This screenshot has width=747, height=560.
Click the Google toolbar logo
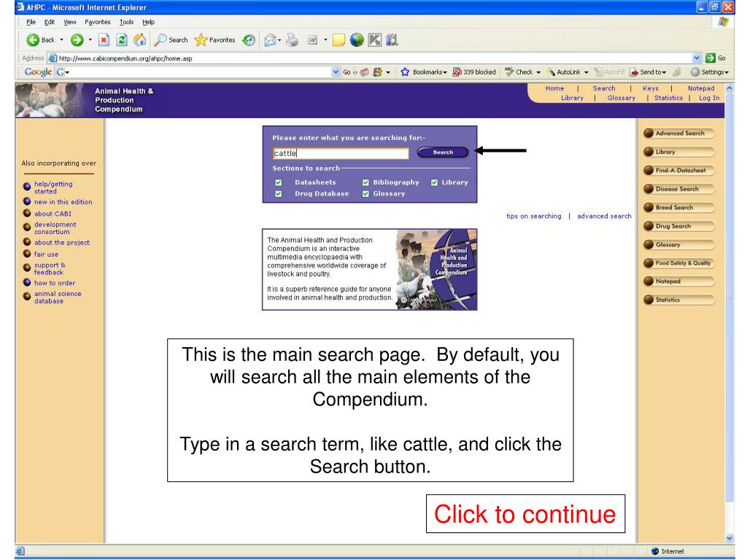pos(38,72)
